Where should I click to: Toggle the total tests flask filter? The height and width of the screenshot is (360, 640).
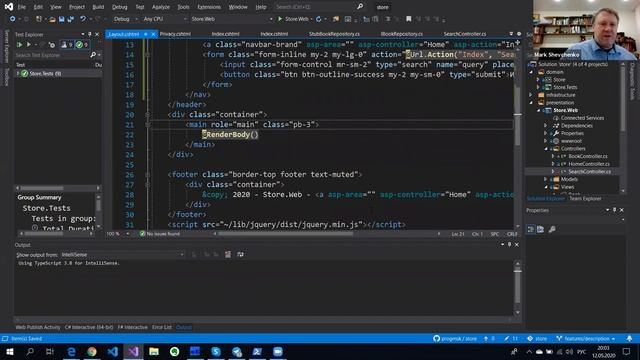[66, 44]
